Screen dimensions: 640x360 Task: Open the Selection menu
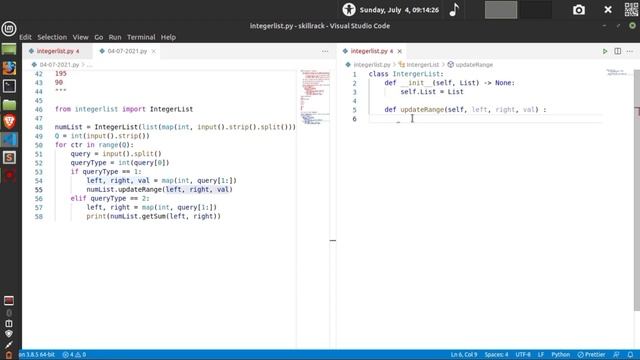tap(52, 37)
